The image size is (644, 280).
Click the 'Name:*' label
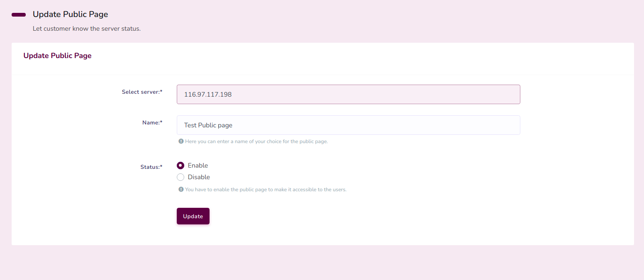click(152, 123)
